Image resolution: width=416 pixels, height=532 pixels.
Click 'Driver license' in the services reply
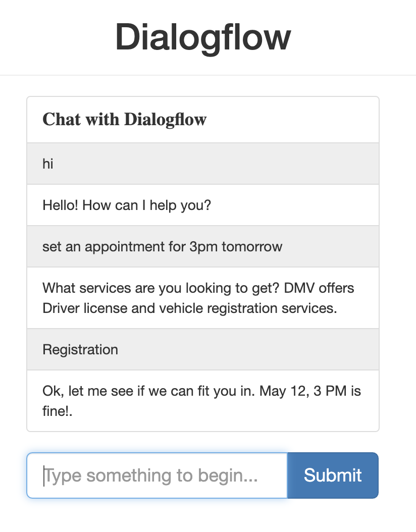coord(84,308)
